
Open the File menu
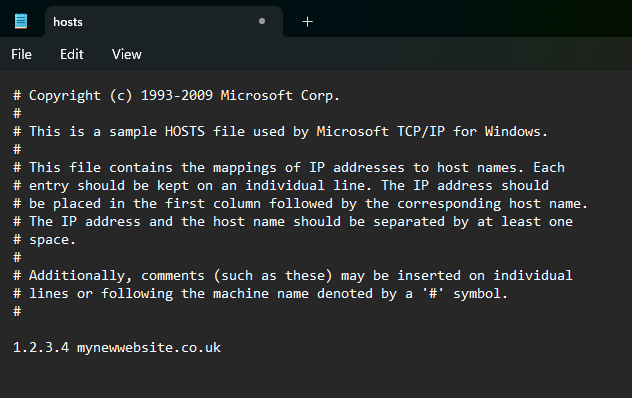pos(21,54)
